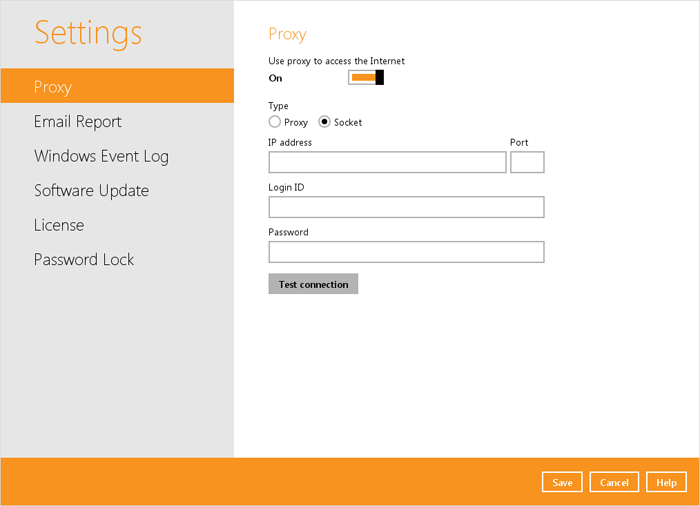Open the Email Report section

click(x=78, y=121)
